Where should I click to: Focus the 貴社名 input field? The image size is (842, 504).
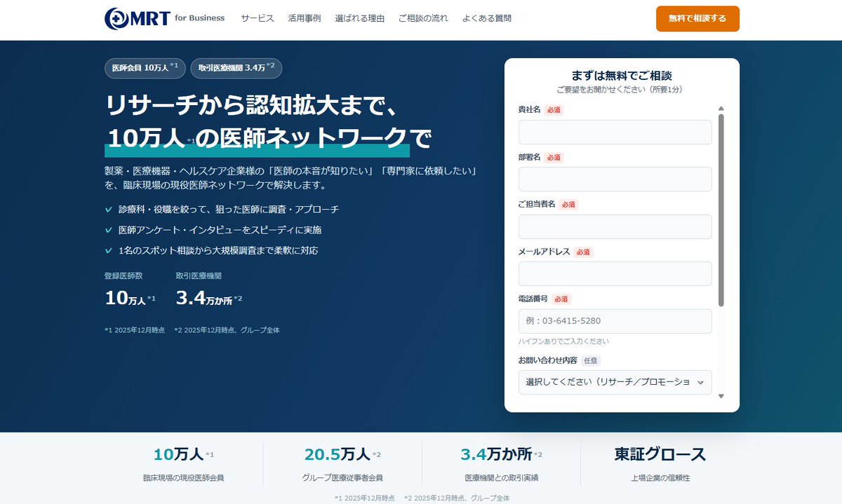pyautogui.click(x=615, y=132)
